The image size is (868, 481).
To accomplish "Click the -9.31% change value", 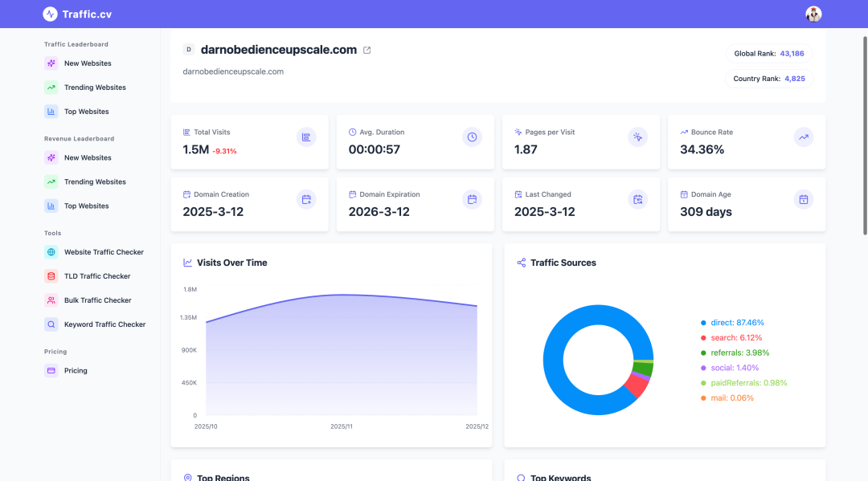I will [224, 151].
